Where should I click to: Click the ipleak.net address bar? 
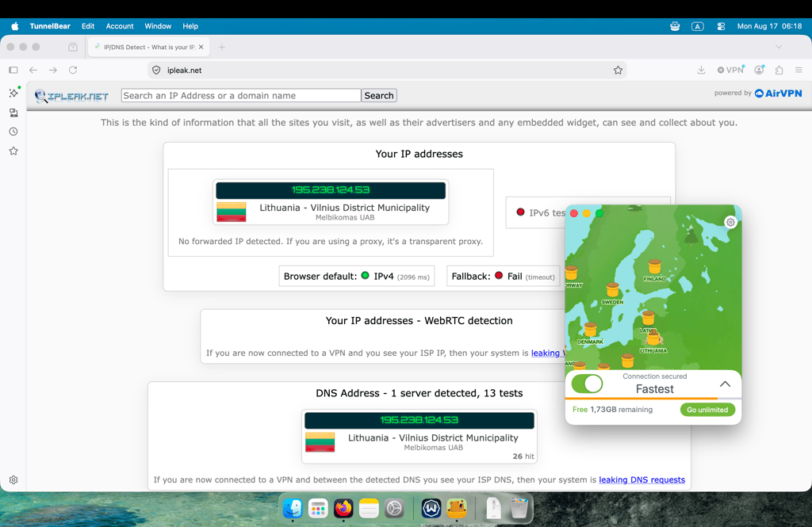click(x=386, y=70)
